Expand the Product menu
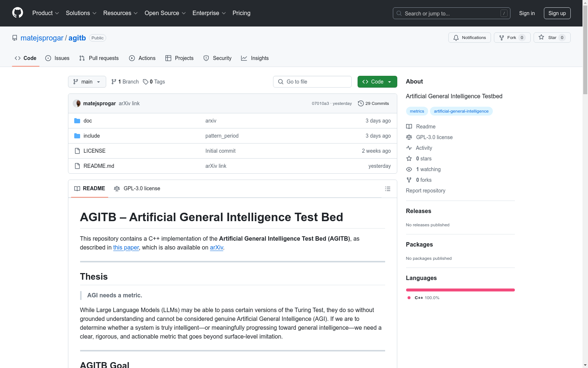 pos(46,13)
